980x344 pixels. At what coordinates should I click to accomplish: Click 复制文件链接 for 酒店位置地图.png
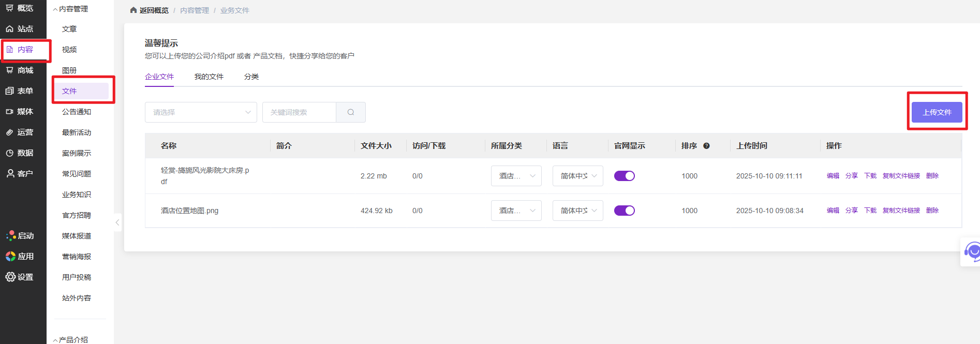click(x=901, y=211)
